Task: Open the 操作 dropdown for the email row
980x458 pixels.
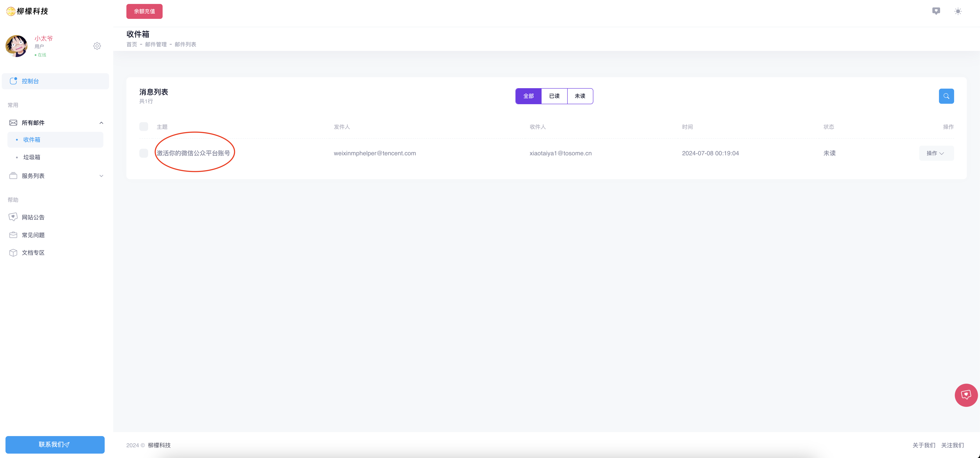Action: click(936, 153)
